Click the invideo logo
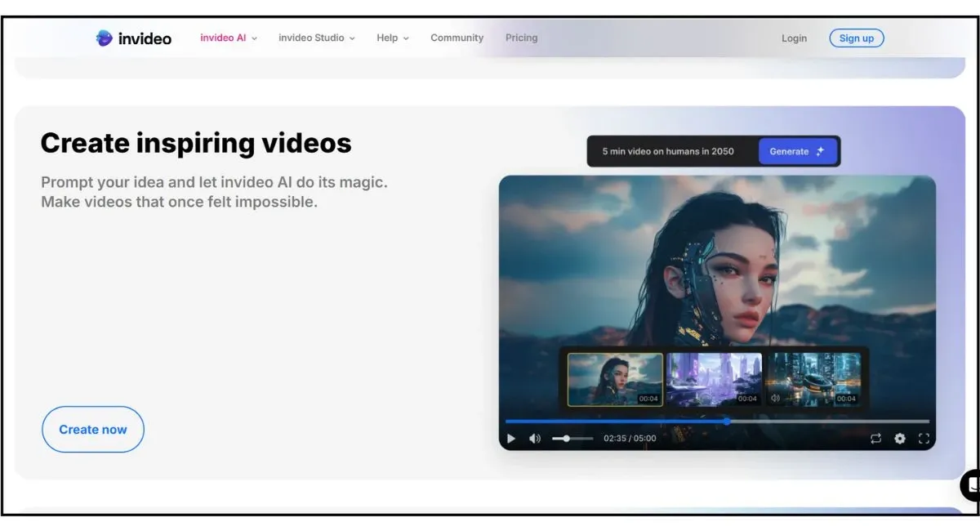 (134, 38)
